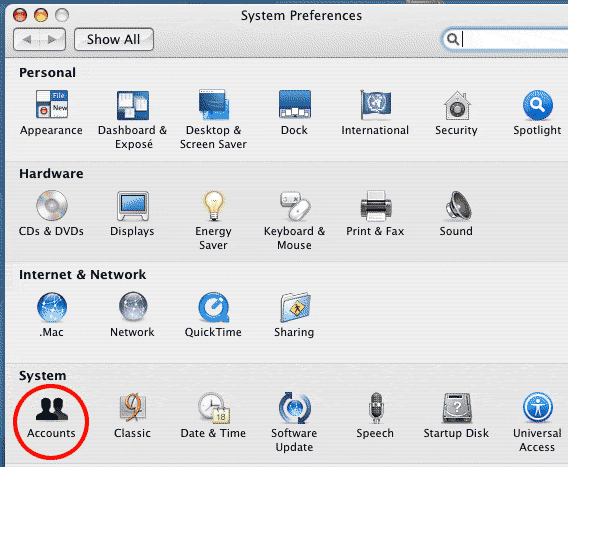Image resolution: width=600 pixels, height=535 pixels.
Task: Select the Spotlight preference icon
Action: (x=537, y=106)
